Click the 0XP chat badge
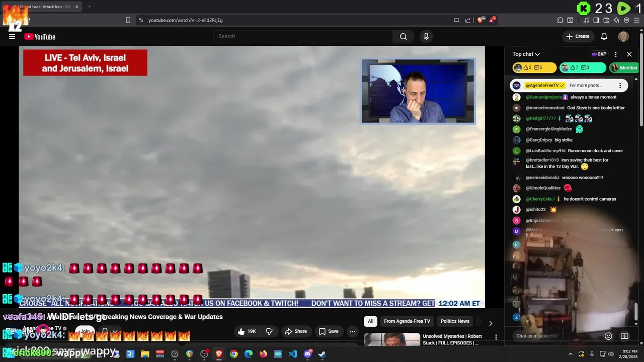The height and width of the screenshot is (362, 644). tap(599, 54)
